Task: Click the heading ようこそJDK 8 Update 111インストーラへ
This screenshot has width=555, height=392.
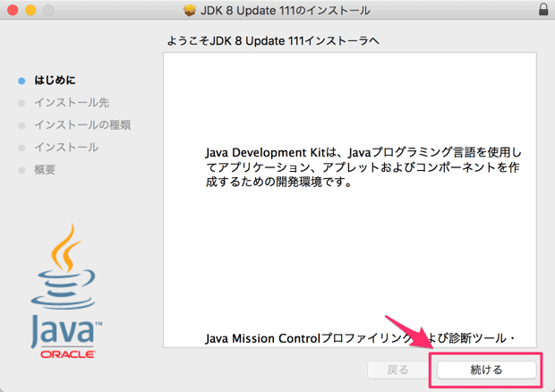Action: point(273,41)
